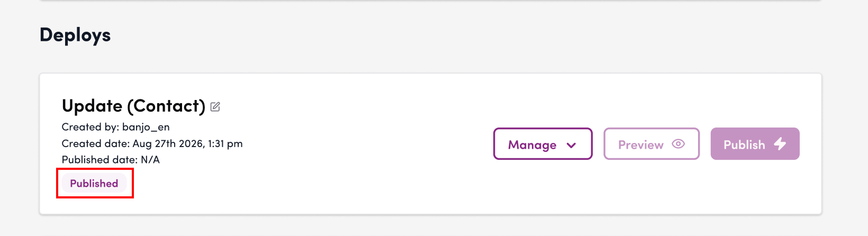Select the Aug 27th 2026, 1:31 pm timestamp

[x=188, y=143]
